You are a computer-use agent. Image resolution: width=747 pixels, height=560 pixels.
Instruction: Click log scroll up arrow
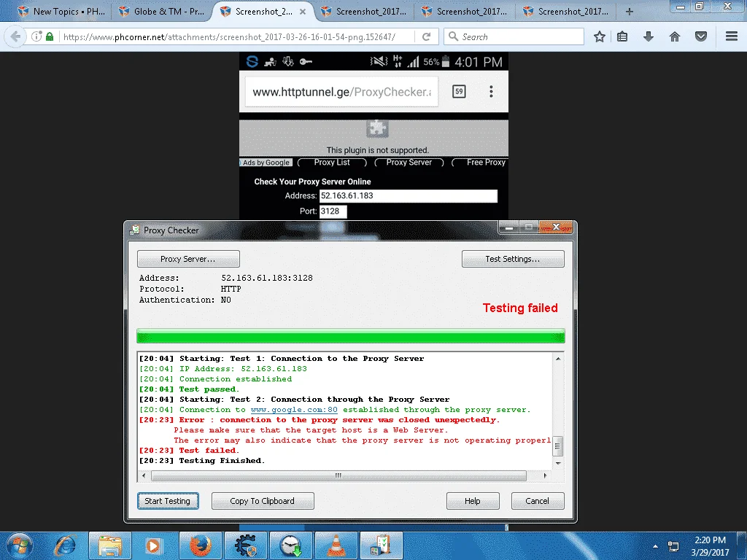click(558, 359)
